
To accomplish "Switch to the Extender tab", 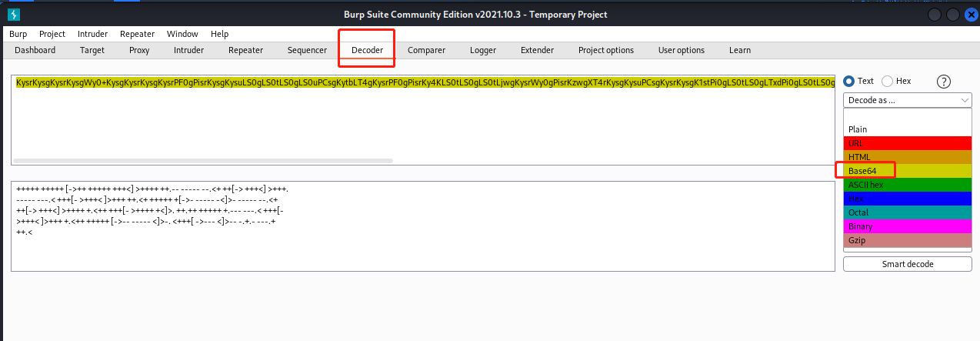I will (537, 50).
